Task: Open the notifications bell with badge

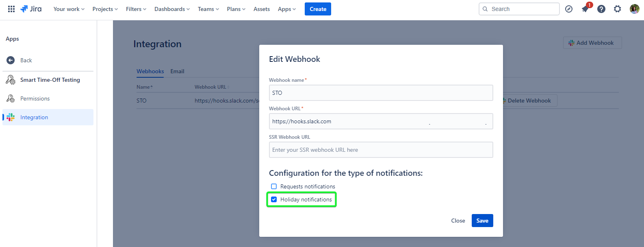Action: click(x=585, y=9)
